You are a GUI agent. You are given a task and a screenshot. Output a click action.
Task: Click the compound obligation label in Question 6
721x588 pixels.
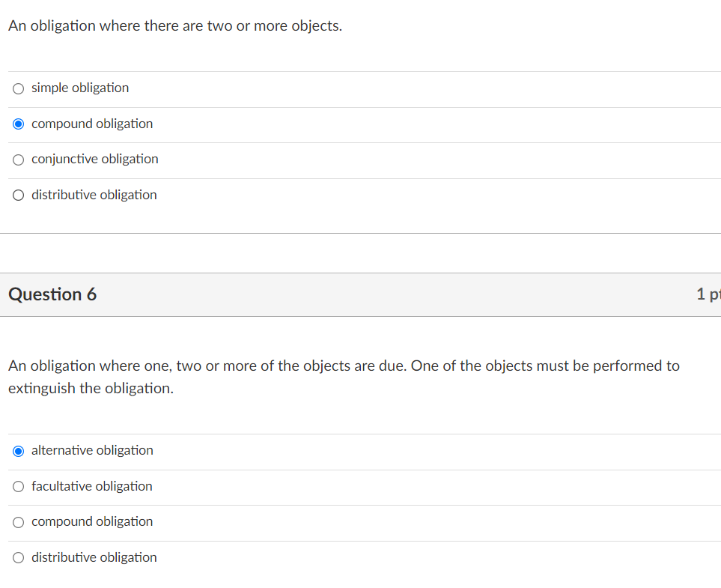[x=91, y=522]
